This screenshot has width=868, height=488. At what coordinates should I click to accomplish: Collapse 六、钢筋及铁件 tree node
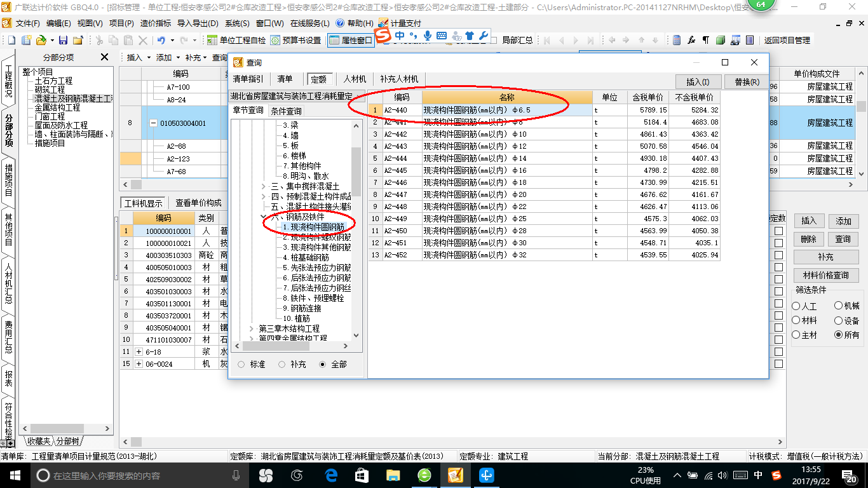264,217
